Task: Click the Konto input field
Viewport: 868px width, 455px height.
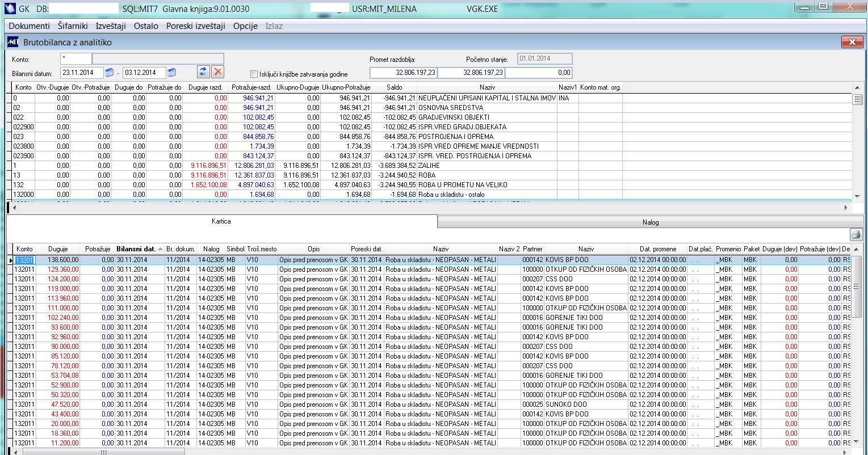Action: tap(76, 59)
